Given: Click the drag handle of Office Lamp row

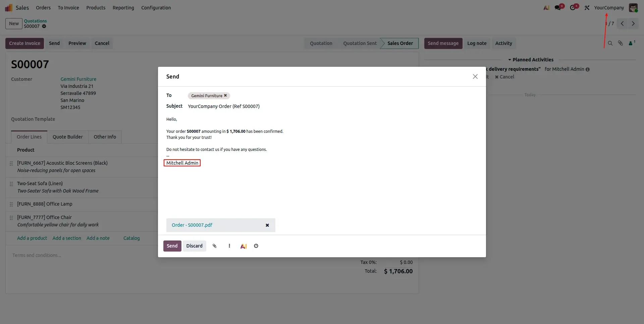Looking at the screenshot, I should (11, 204).
